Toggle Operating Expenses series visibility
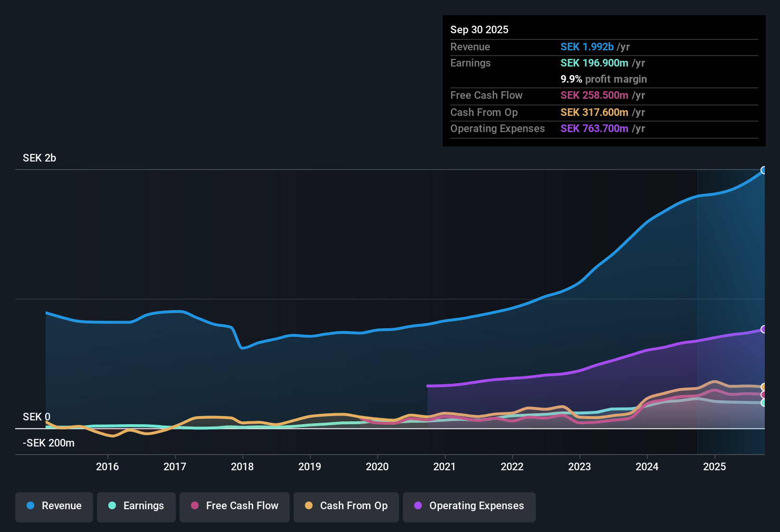The width and height of the screenshot is (780, 532). point(469,507)
